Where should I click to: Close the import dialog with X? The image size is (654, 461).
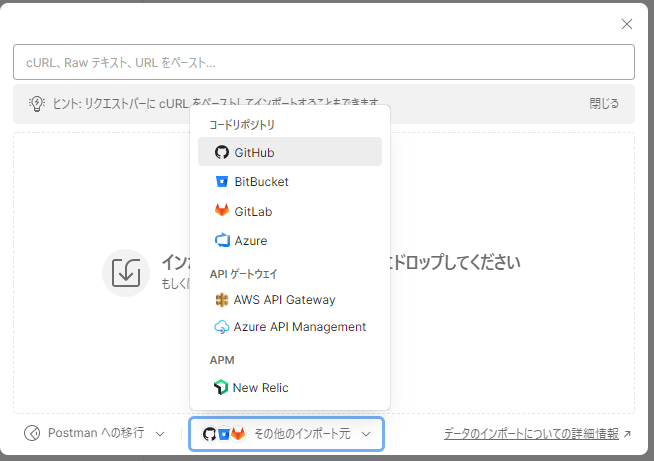(626, 24)
